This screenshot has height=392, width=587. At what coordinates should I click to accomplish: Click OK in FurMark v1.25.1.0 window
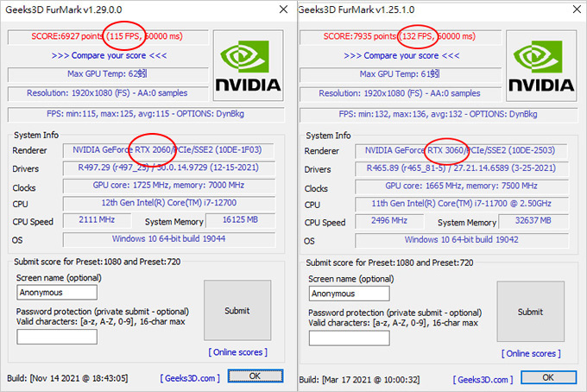pyautogui.click(x=548, y=377)
